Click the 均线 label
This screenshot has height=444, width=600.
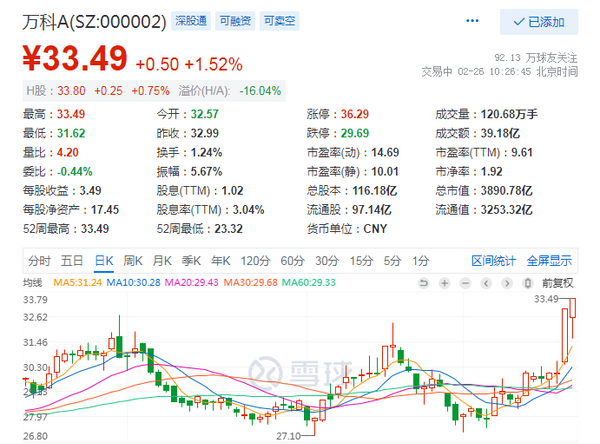pos(33,283)
